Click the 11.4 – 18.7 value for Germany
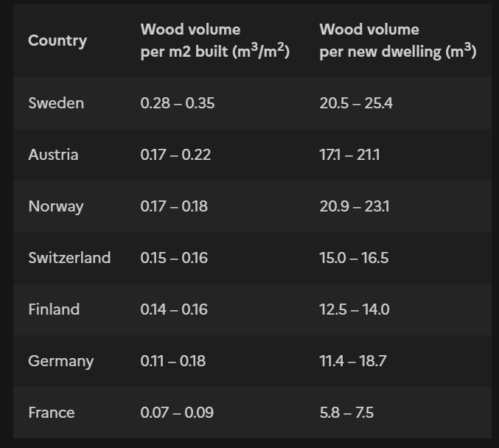This screenshot has height=448, width=499. click(353, 361)
